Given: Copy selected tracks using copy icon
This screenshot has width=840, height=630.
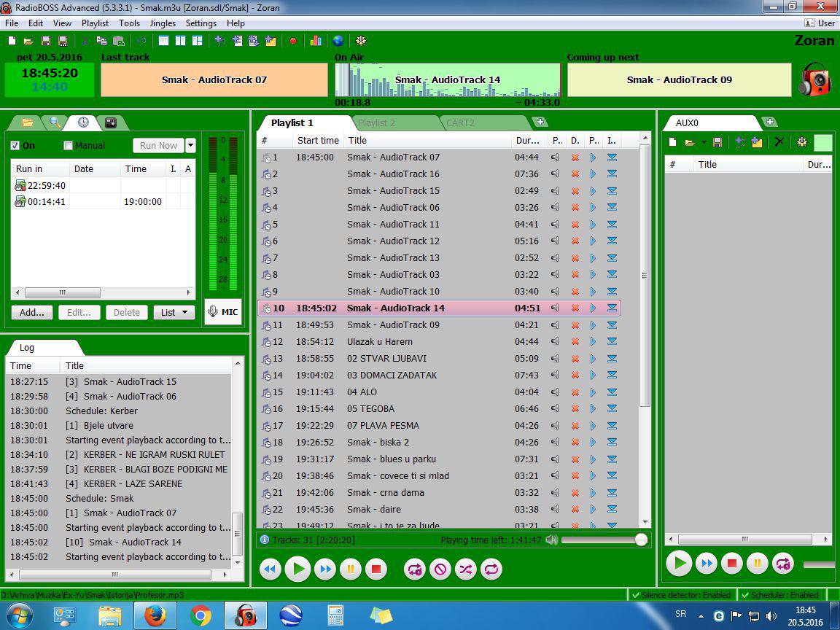Looking at the screenshot, I should (x=101, y=41).
